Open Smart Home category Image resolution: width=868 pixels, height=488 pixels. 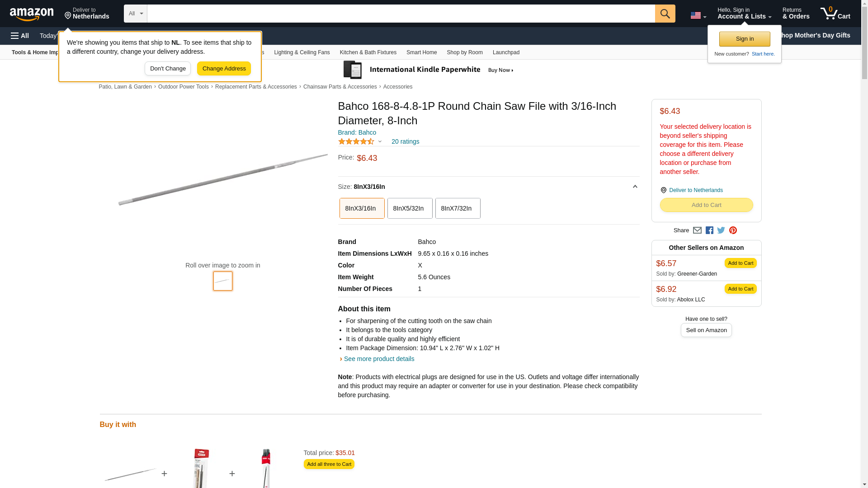tap(421, 52)
